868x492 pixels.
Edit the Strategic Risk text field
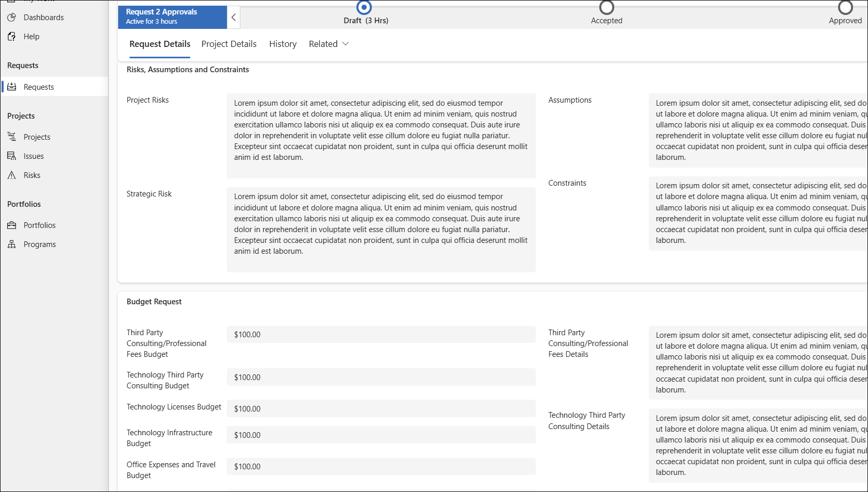pyautogui.click(x=381, y=229)
